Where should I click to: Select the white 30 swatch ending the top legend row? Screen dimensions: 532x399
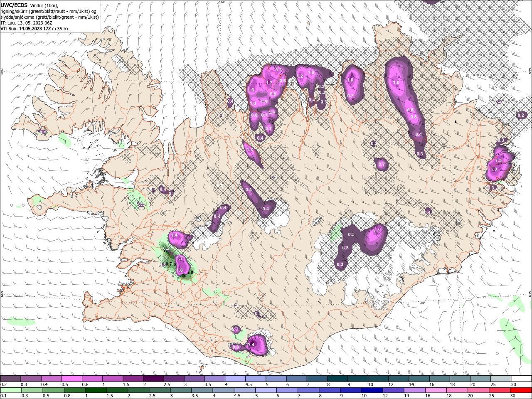pyautogui.click(x=521, y=379)
